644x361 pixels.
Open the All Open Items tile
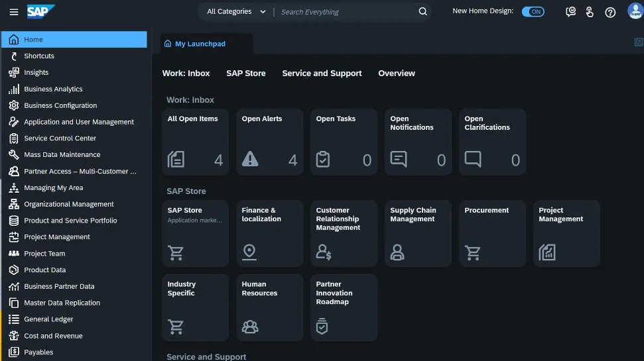tap(195, 142)
